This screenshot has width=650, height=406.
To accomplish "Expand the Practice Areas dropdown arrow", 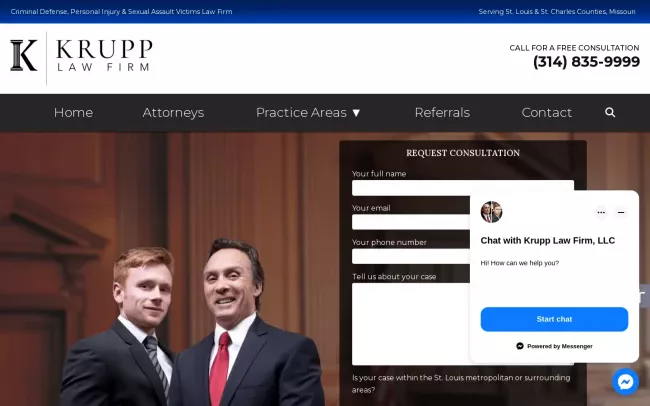I will click(x=356, y=113).
